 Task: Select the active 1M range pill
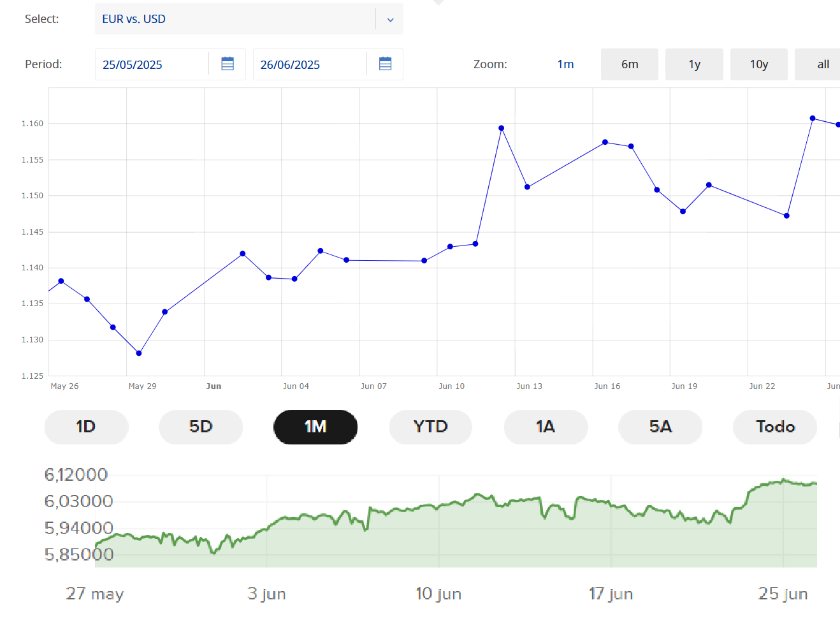(315, 427)
